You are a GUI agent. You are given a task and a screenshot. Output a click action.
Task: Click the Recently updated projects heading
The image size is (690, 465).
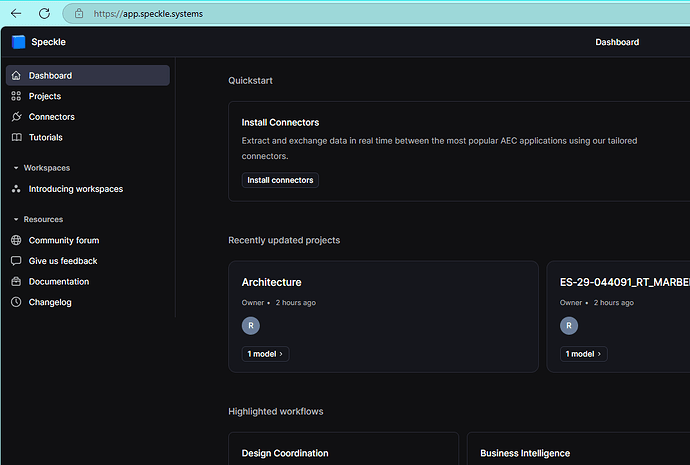click(x=284, y=240)
